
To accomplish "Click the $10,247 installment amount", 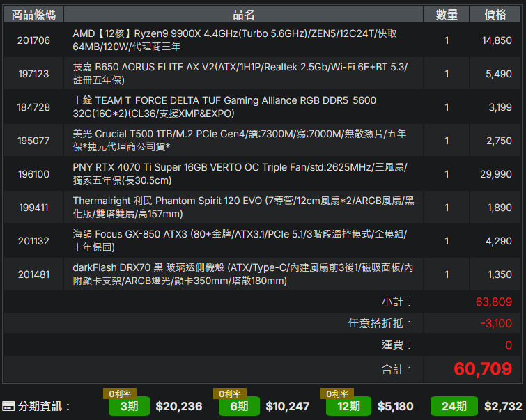I will [x=288, y=406].
